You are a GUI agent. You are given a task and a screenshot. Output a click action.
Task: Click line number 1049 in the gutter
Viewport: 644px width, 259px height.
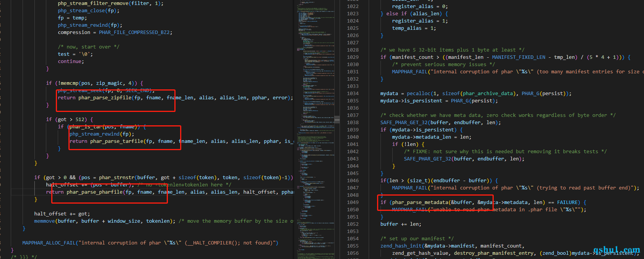(353, 202)
